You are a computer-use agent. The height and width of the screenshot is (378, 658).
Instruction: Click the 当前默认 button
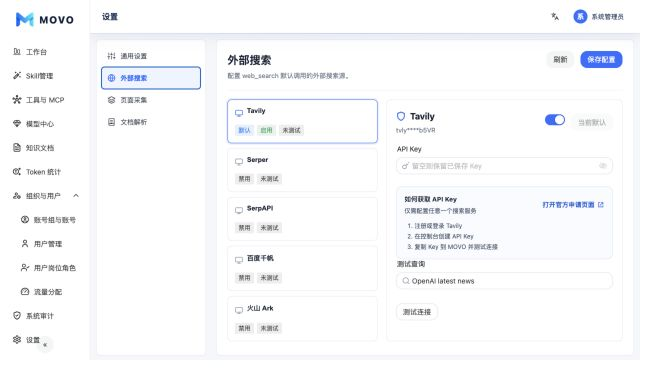592,123
